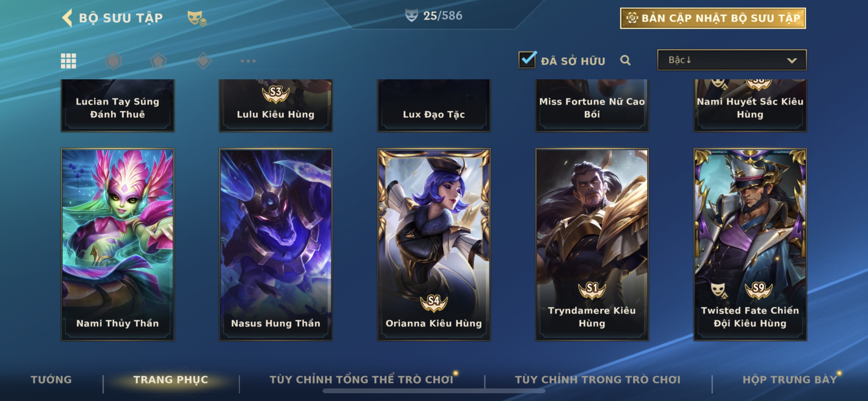Open the Orianna Kiêu Hùng skin card

[x=434, y=245]
